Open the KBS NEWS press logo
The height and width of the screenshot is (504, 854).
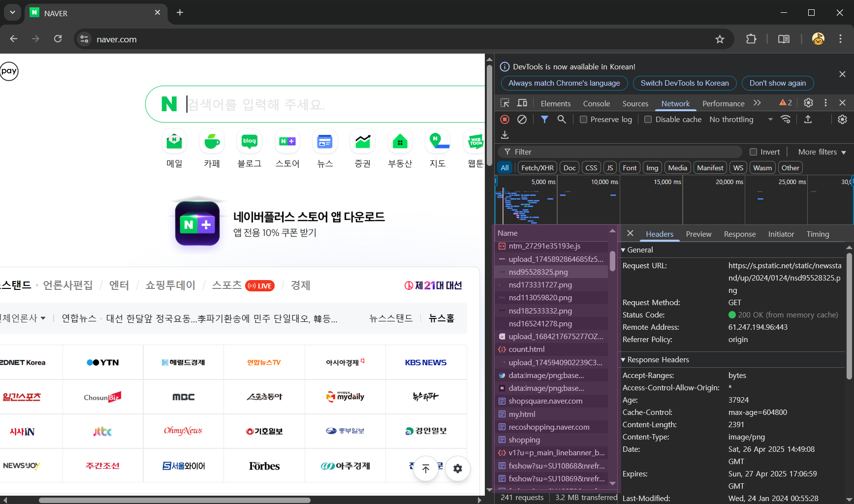(426, 362)
